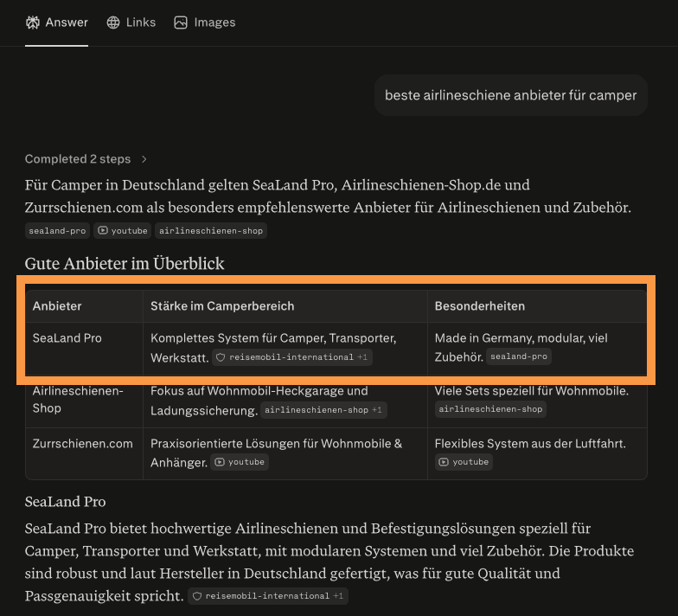This screenshot has width=678, height=616.
Task: Click the 'Praxisorientierte Lösungen für Wohnmobile & Anhänger.' cell text
Action: pos(277,453)
